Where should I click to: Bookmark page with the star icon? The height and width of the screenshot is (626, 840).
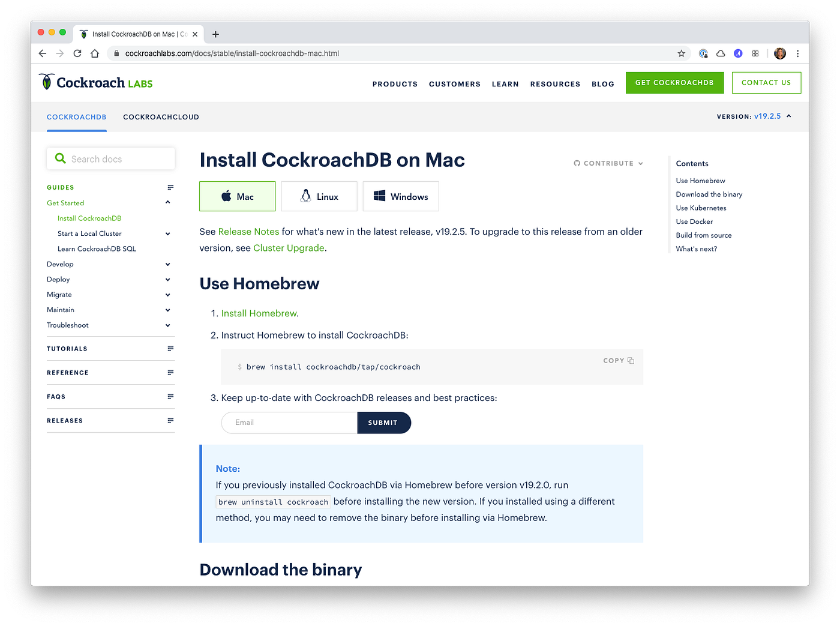coord(682,53)
